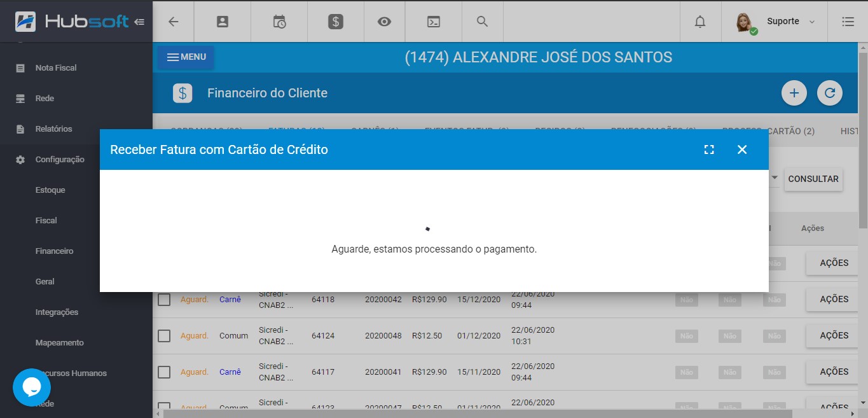
Task: Open the Suporte user dropdown
Action: pyautogui.click(x=775, y=22)
